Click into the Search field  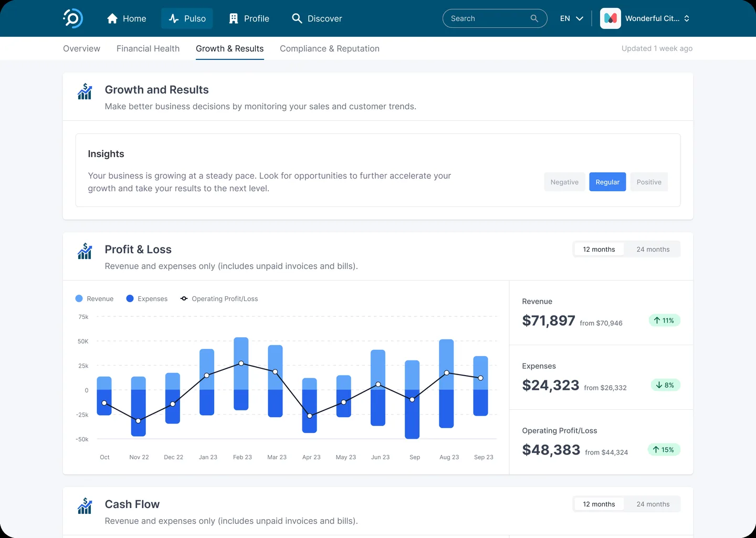point(495,18)
